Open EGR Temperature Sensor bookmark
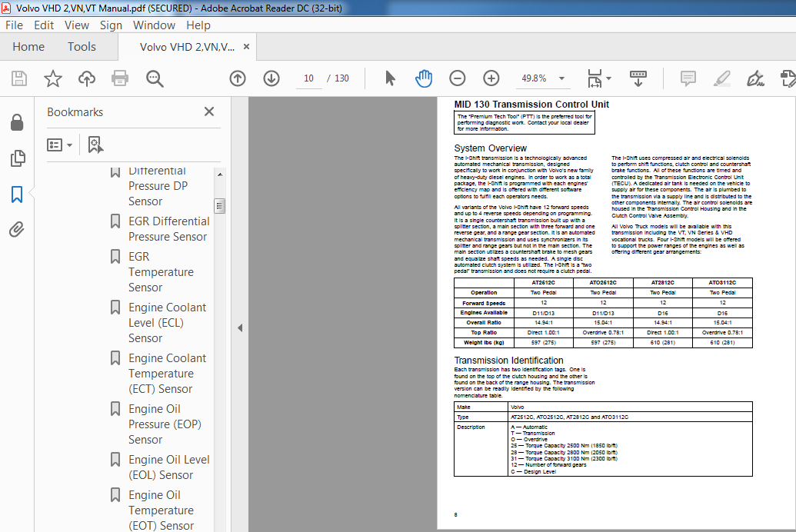796x532 pixels. 161,272
